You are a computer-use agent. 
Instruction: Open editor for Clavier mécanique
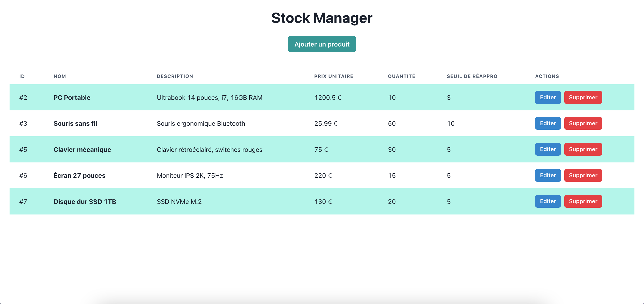click(548, 149)
